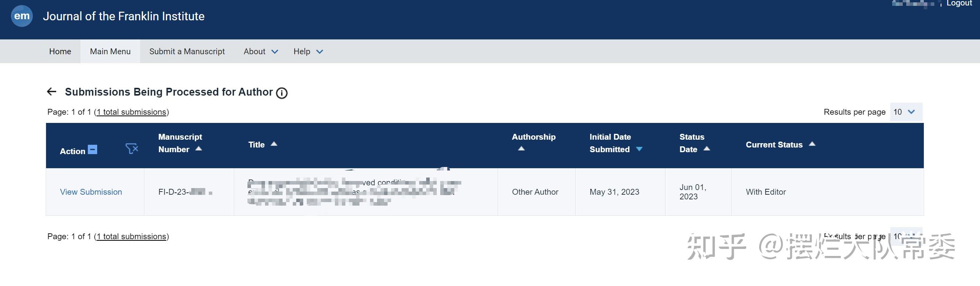Sort table by Title arrow
The height and width of the screenshot is (286, 980).
[274, 144]
